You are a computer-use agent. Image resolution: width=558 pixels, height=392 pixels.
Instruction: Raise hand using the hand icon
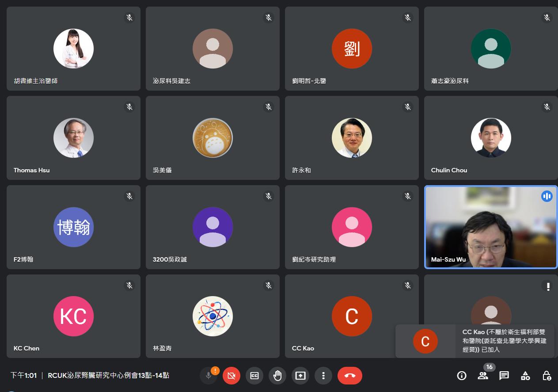[277, 376]
